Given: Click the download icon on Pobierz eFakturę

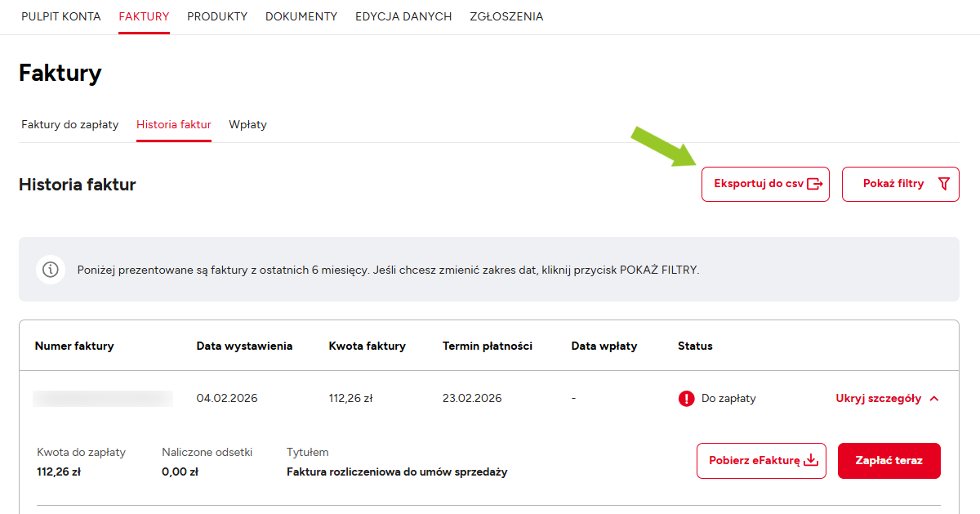Looking at the screenshot, I should (x=811, y=461).
